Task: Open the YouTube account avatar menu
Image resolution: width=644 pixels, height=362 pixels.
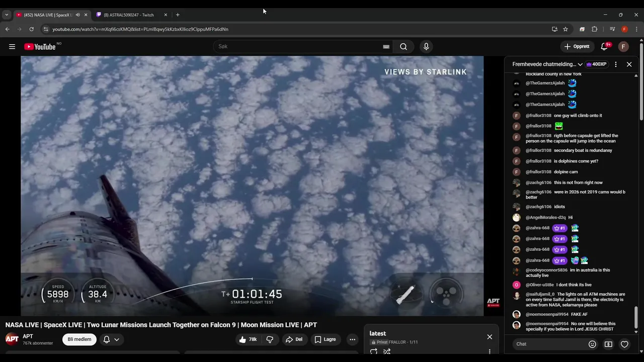Action: (x=623, y=47)
